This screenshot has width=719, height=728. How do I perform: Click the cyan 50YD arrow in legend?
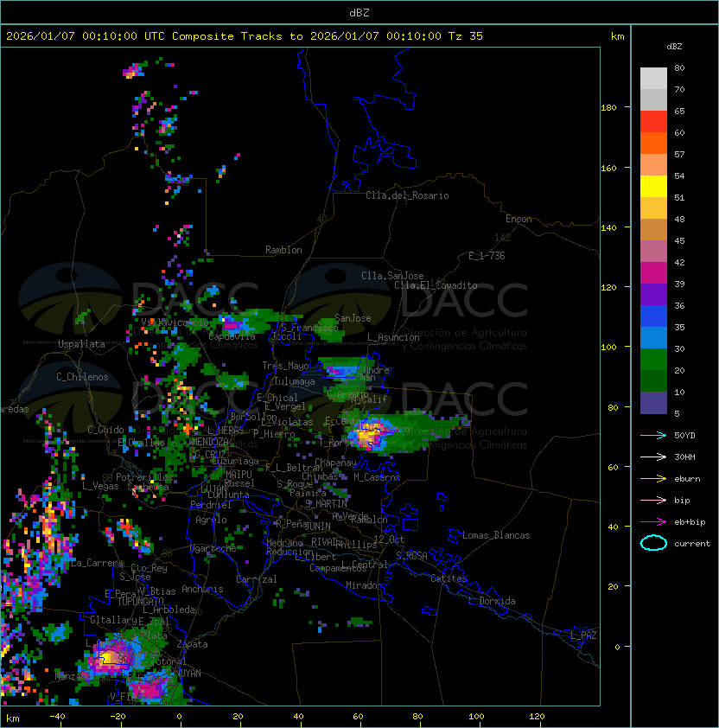click(653, 435)
